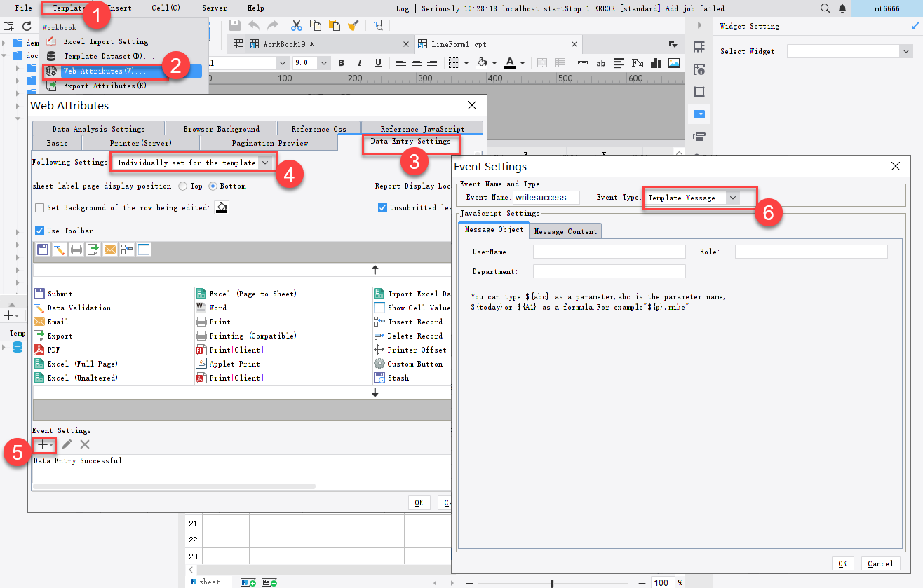
Task: Switch to the Reference JavaScript tab
Action: [x=422, y=129]
